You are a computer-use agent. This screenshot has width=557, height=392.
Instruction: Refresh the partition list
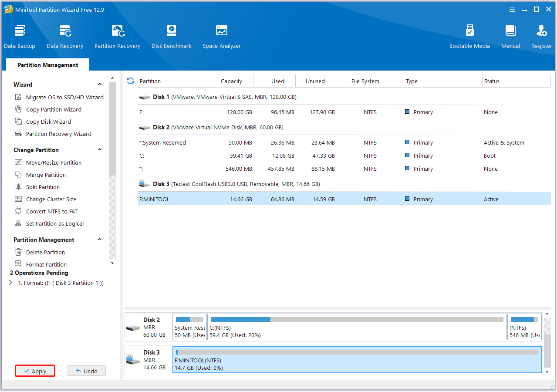pos(130,81)
